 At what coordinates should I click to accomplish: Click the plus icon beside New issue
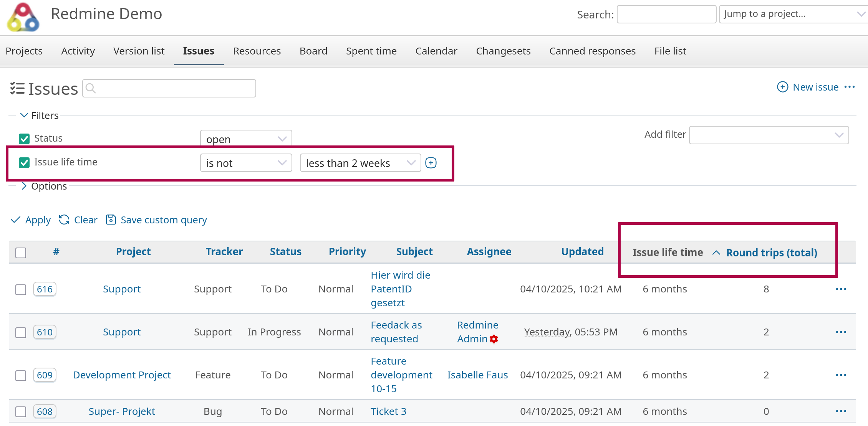[782, 87]
